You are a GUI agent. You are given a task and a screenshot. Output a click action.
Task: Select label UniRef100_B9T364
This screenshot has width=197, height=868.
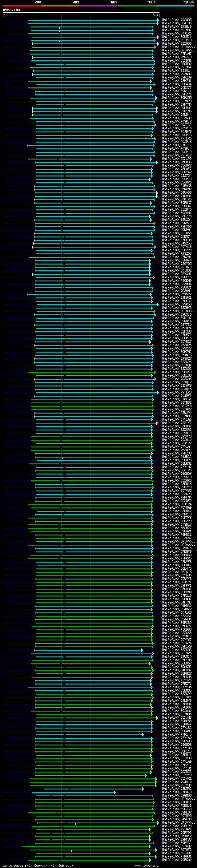point(177,67)
